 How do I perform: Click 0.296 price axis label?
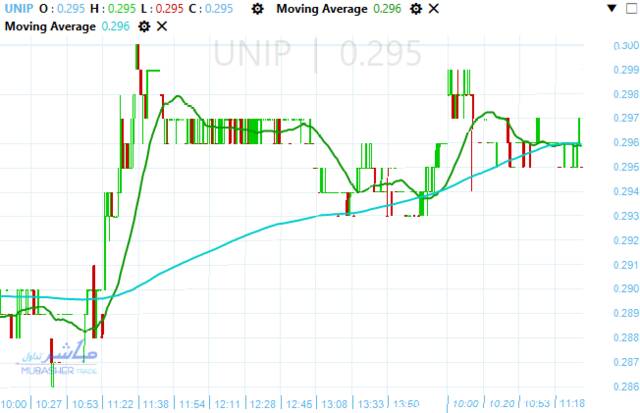pos(626,142)
